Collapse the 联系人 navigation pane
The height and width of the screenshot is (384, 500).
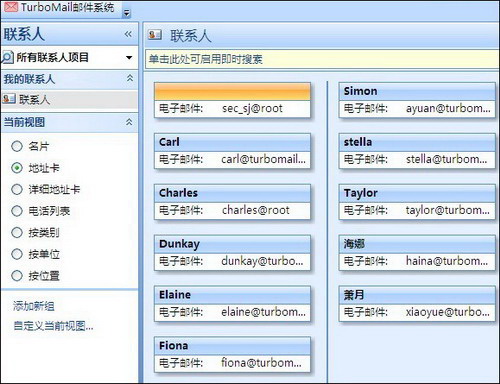(128, 34)
